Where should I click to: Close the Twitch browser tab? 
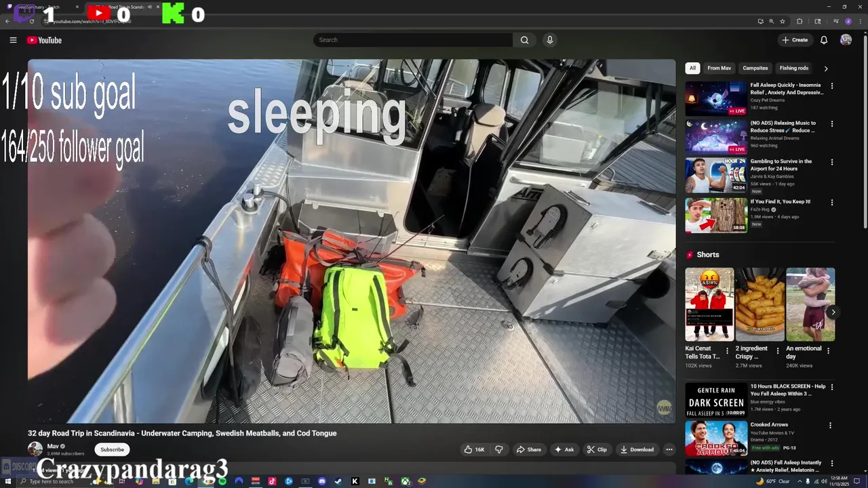tap(77, 7)
